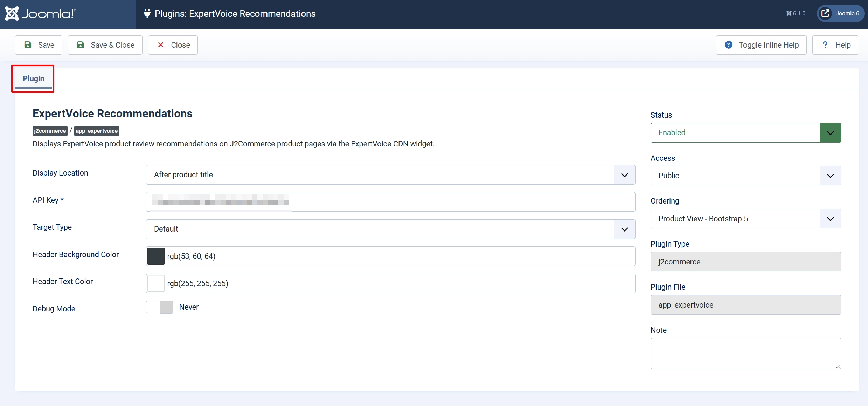Click the external link icon beside Joomla 6

click(x=825, y=13)
